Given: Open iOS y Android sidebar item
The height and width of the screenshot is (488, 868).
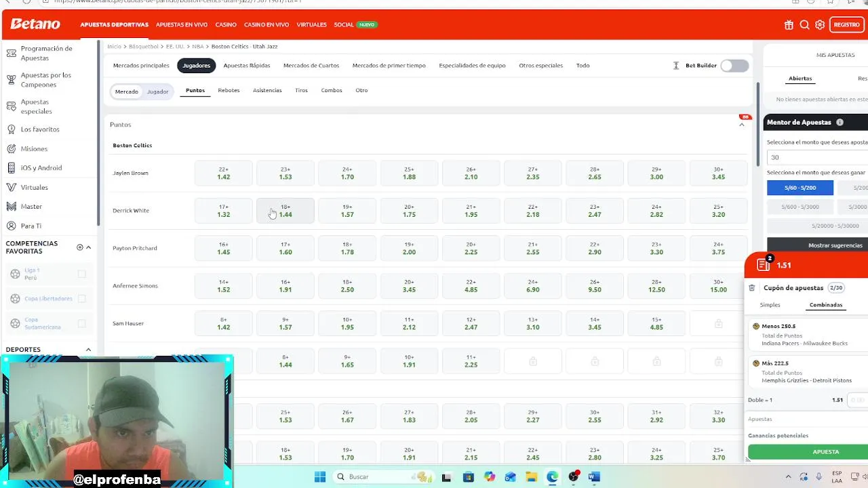Looking at the screenshot, I should coord(41,167).
